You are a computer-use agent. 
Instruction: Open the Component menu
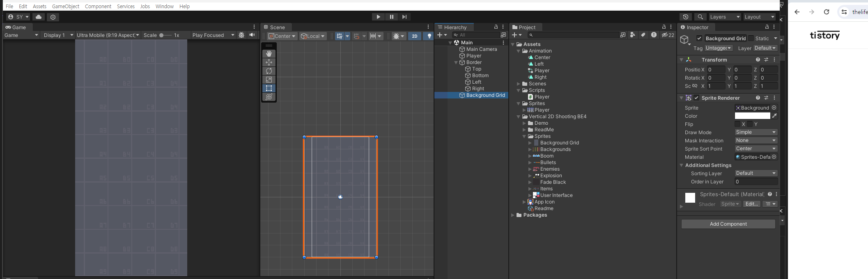(x=98, y=6)
